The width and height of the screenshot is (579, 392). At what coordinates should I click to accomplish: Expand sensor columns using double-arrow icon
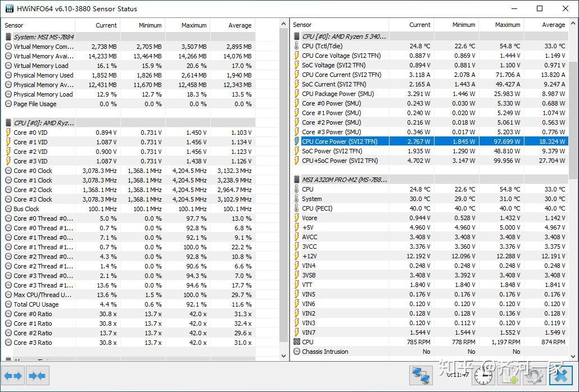[x=12, y=376]
